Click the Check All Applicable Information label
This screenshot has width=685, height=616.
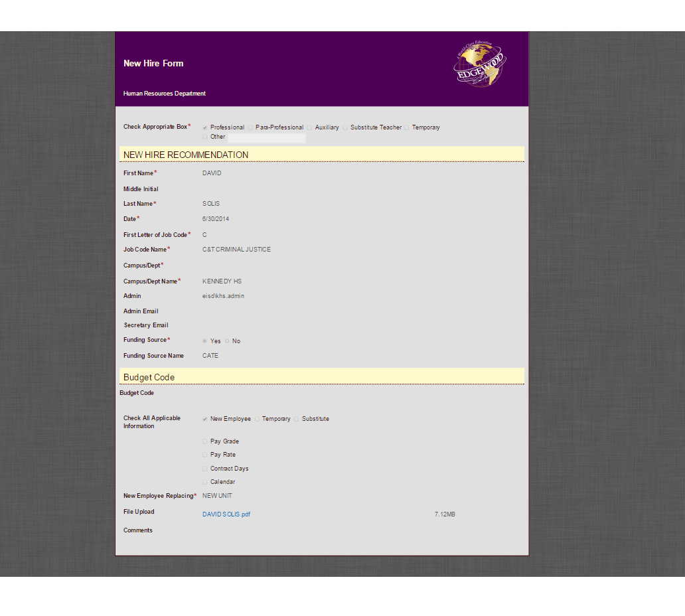tap(151, 422)
